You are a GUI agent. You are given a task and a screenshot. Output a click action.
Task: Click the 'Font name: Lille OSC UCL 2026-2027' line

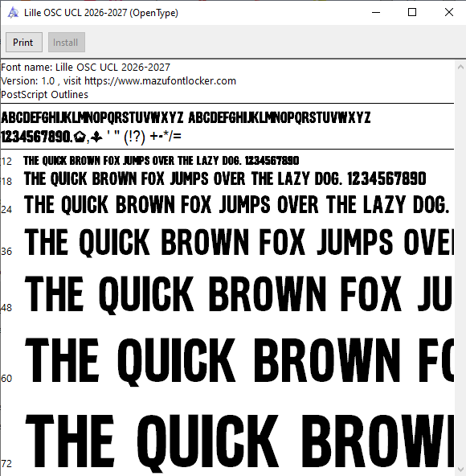85,67
